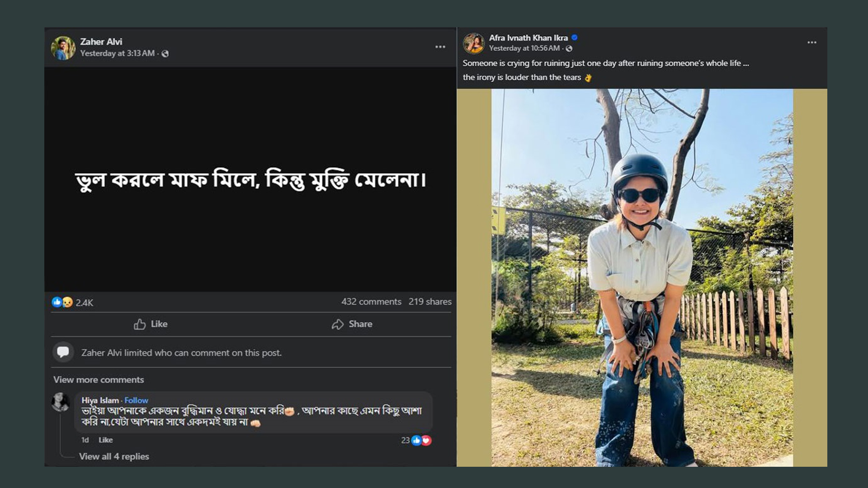Open Afra's helmet photo
The height and width of the screenshot is (488, 868).
pos(642,277)
